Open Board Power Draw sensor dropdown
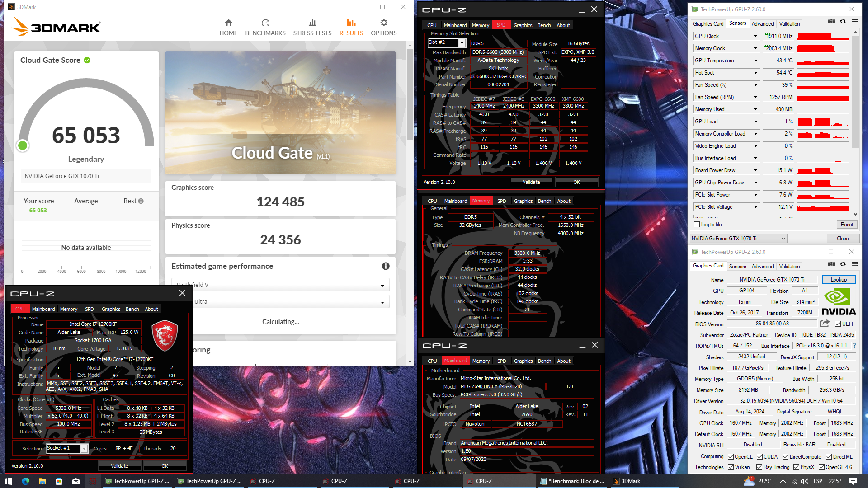This screenshot has width=868, height=488. (x=755, y=170)
